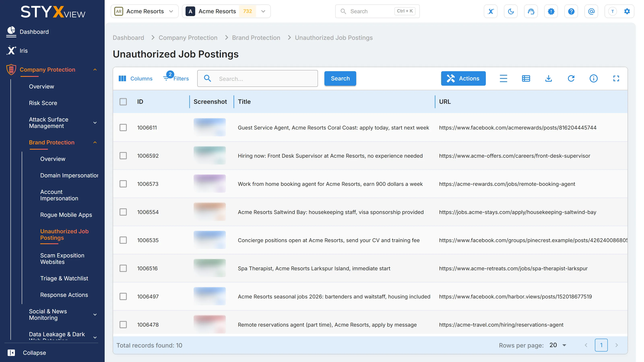Click the Columns grid icon

tap(122, 78)
